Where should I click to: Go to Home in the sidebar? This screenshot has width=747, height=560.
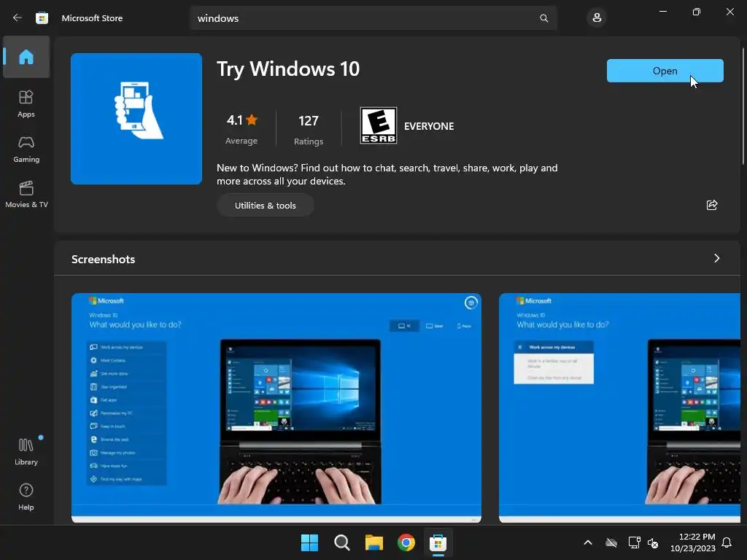pyautogui.click(x=26, y=57)
